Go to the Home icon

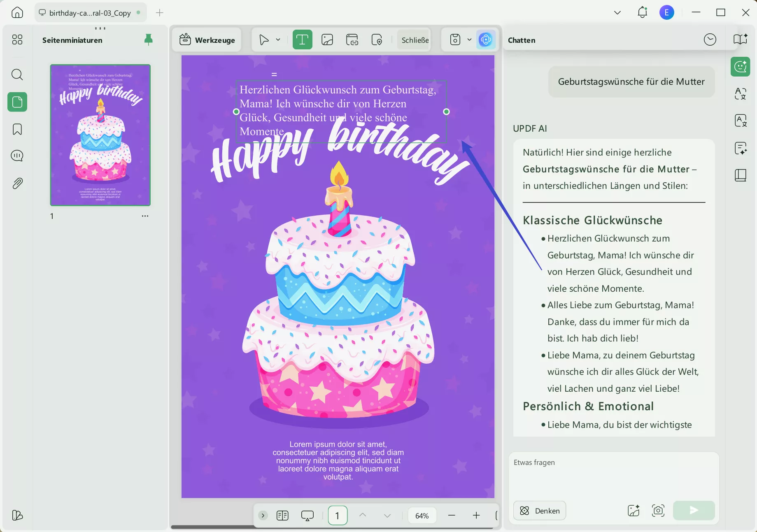[17, 12]
